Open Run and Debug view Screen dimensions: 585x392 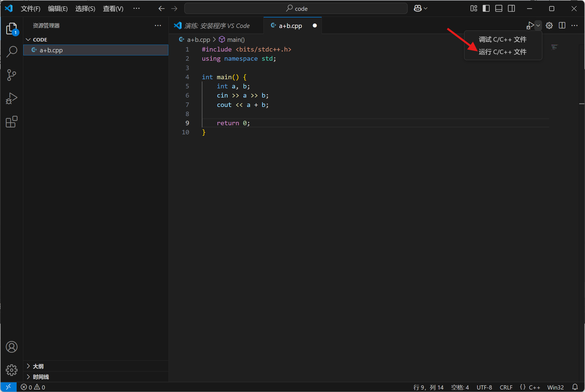[x=12, y=98]
